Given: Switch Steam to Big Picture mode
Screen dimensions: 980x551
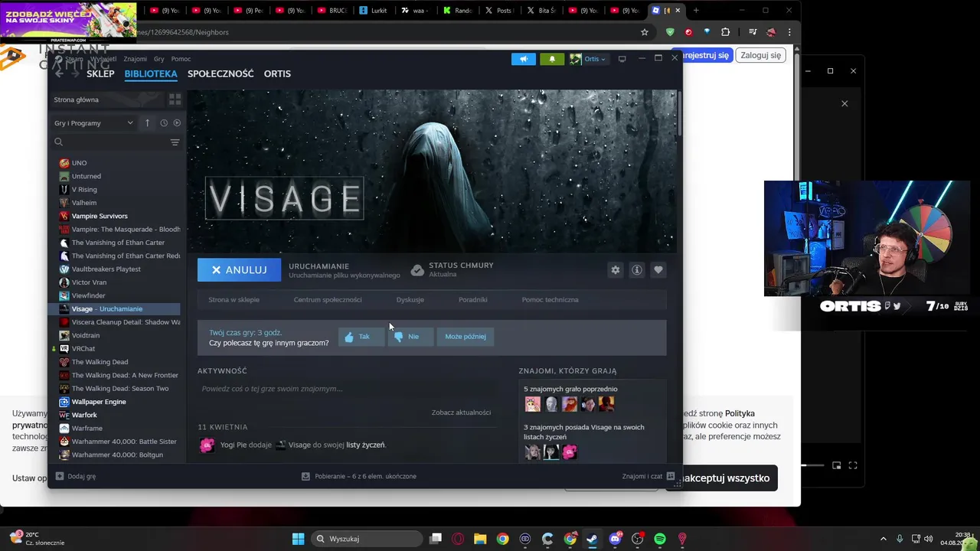Looking at the screenshot, I should click(622, 59).
